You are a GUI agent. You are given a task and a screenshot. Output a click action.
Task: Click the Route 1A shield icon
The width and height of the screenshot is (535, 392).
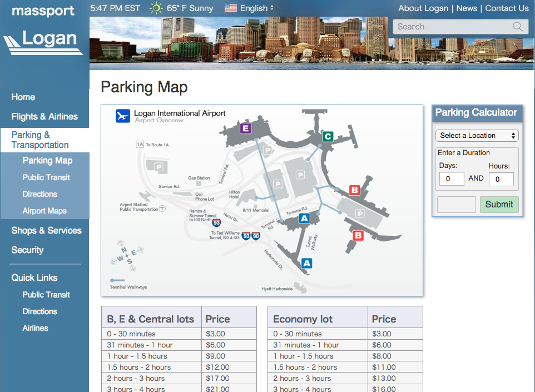click(140, 145)
